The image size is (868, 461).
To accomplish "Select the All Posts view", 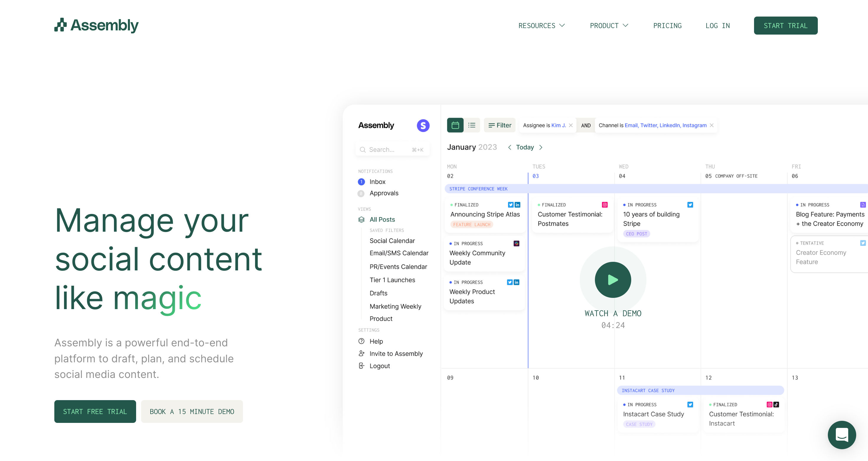I will click(382, 220).
